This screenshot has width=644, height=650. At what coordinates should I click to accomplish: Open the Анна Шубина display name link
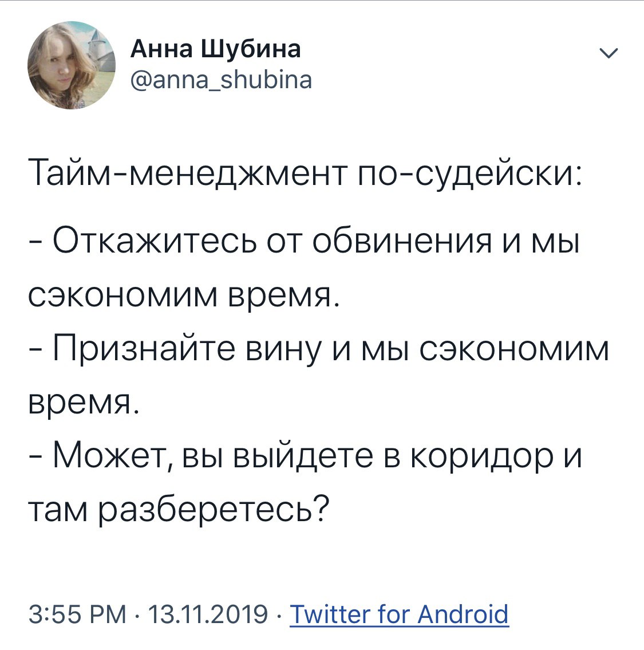215,49
